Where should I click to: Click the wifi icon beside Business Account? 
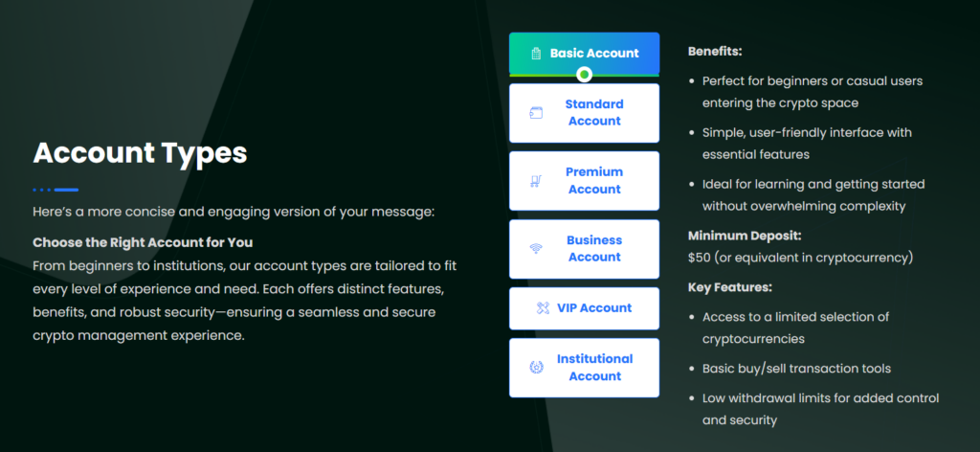[x=536, y=249]
